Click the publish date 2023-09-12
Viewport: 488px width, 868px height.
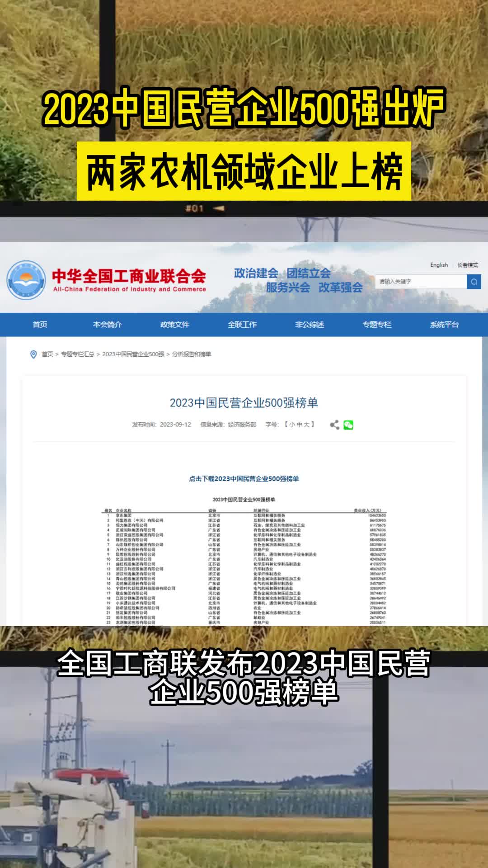click(175, 425)
